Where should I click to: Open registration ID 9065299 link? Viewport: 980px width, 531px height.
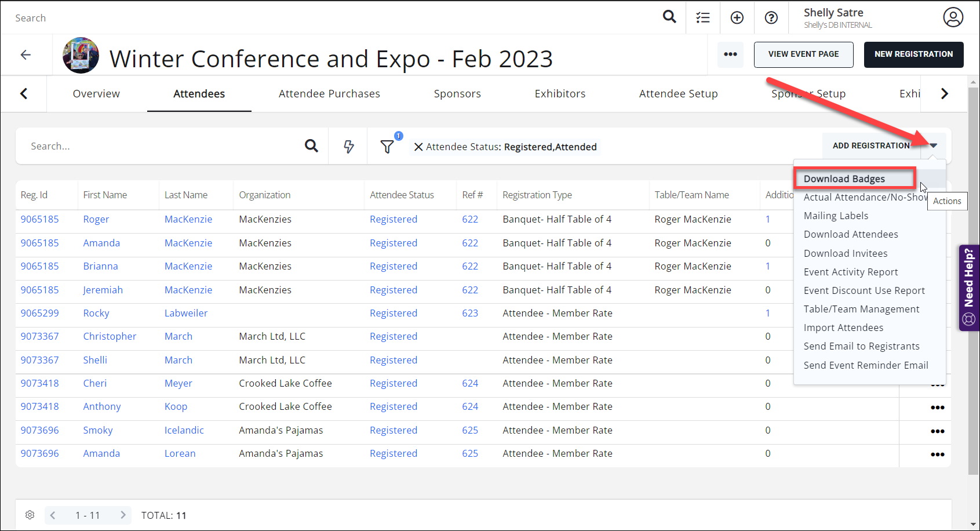40,313
